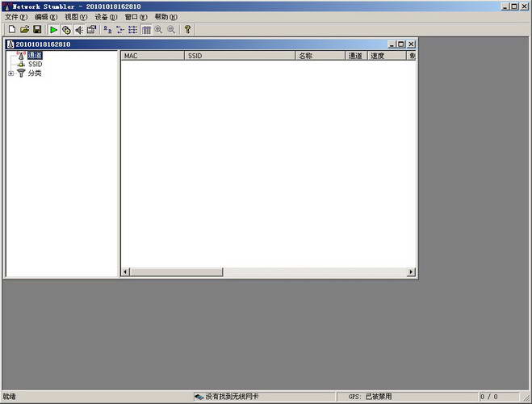Viewport: 532px width, 404px height.
Task: Open the 帮助 menu
Action: click(x=166, y=17)
